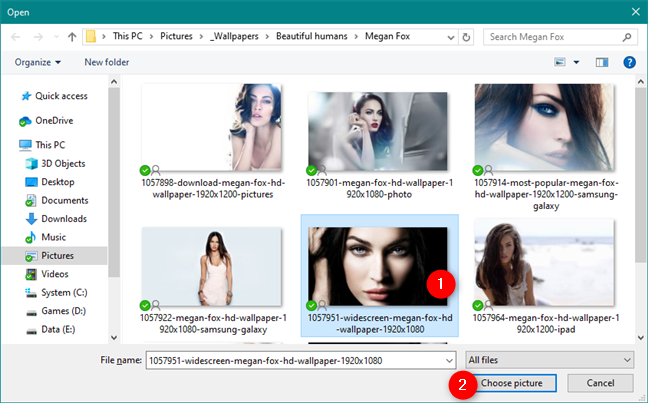Expand the All files type dropdown

(x=549, y=359)
